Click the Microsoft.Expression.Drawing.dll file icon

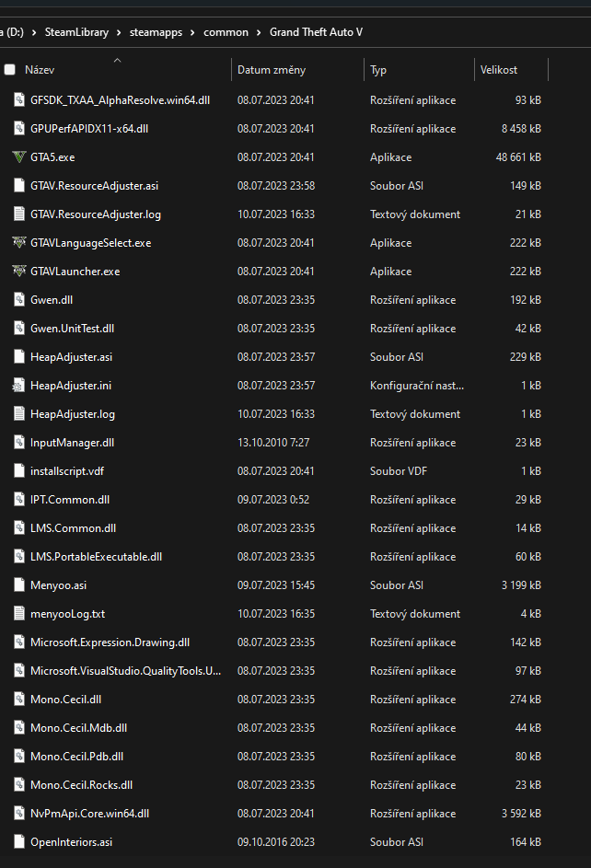pyautogui.click(x=18, y=642)
